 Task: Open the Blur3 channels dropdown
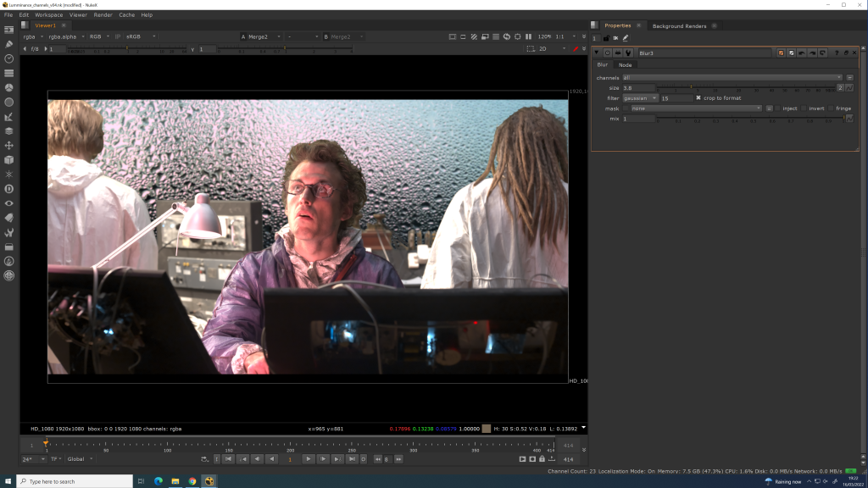(732, 77)
